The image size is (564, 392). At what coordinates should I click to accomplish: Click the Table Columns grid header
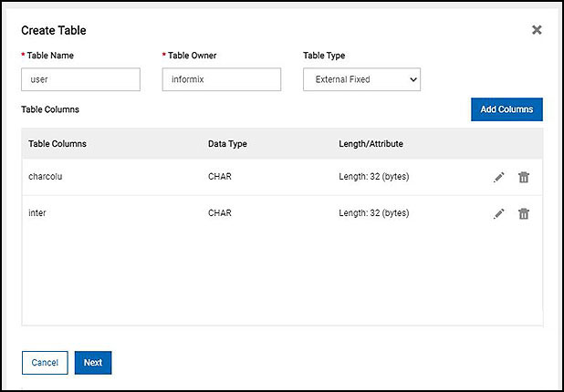(57, 144)
